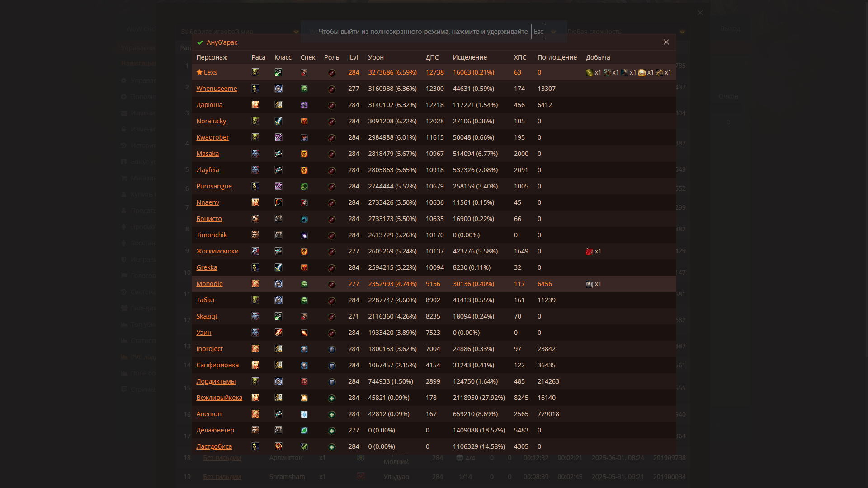Click the ring loot icon in Lexs row
The image size is (868, 488).
[x=642, y=73]
